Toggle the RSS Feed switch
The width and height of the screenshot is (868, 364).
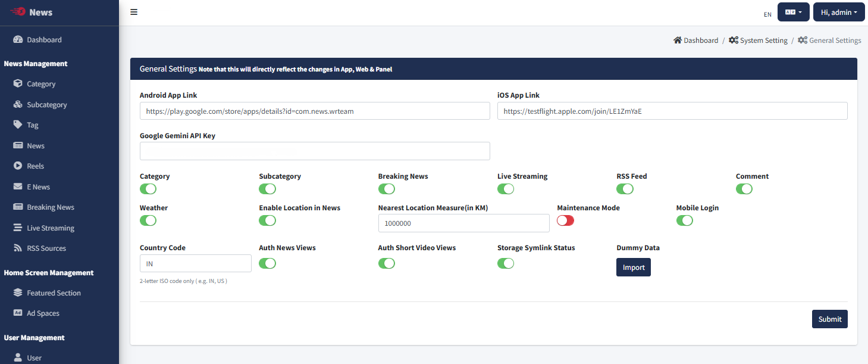click(625, 189)
